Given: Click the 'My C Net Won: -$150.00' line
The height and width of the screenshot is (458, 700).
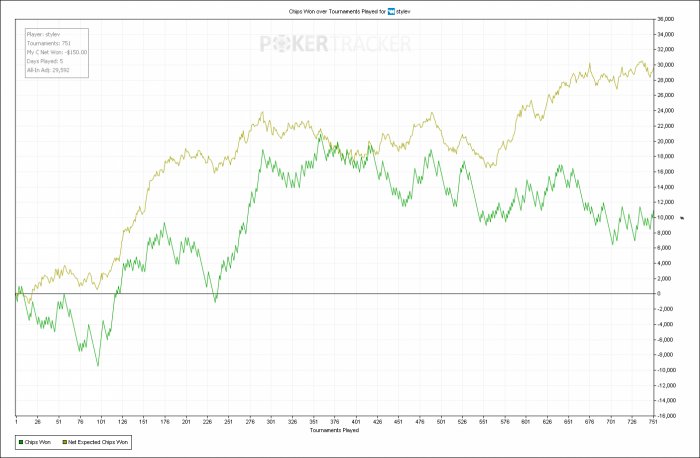Looking at the screenshot, I should point(57,52).
